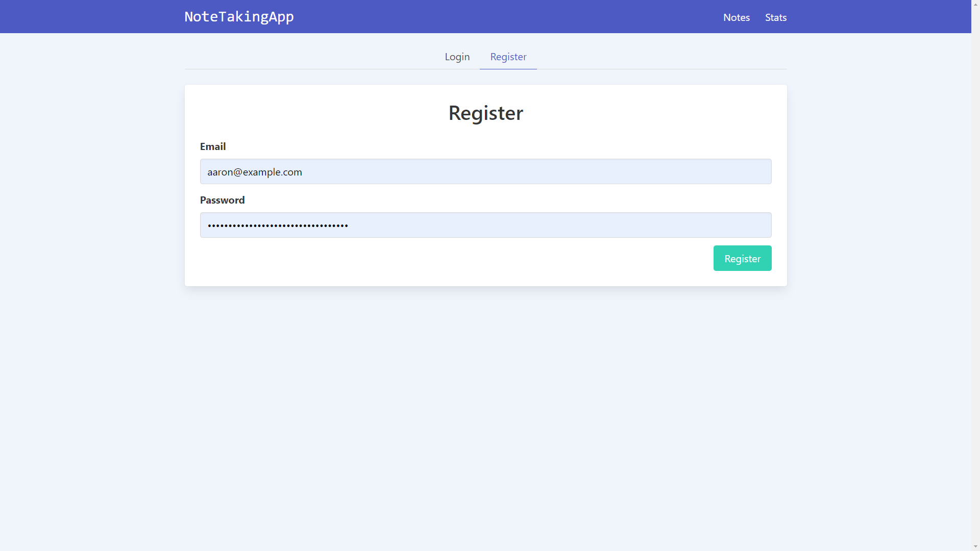Click the scrollbar down arrow
The image size is (980, 551).
tap(975, 546)
